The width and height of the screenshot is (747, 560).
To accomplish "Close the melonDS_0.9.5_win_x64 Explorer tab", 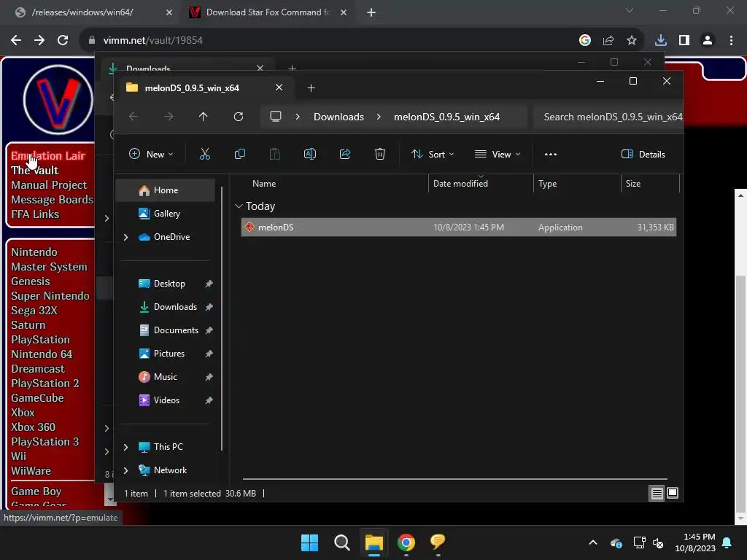I will click(279, 87).
